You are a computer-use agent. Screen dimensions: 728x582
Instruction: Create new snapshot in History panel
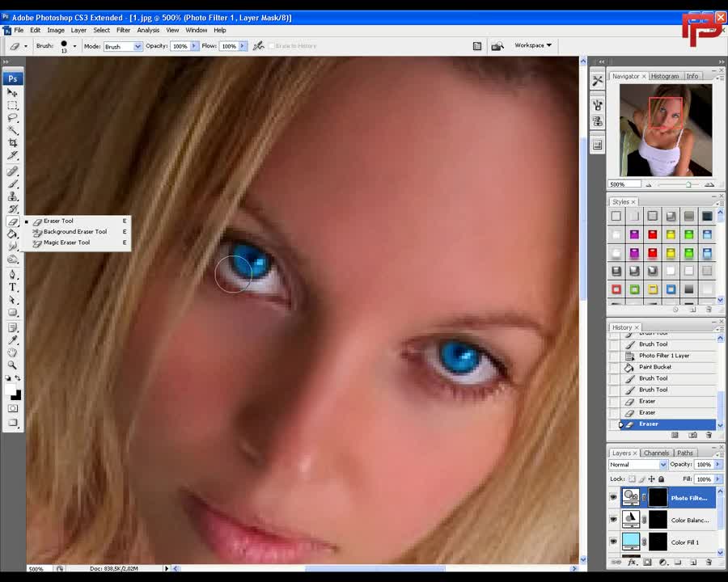coord(692,435)
